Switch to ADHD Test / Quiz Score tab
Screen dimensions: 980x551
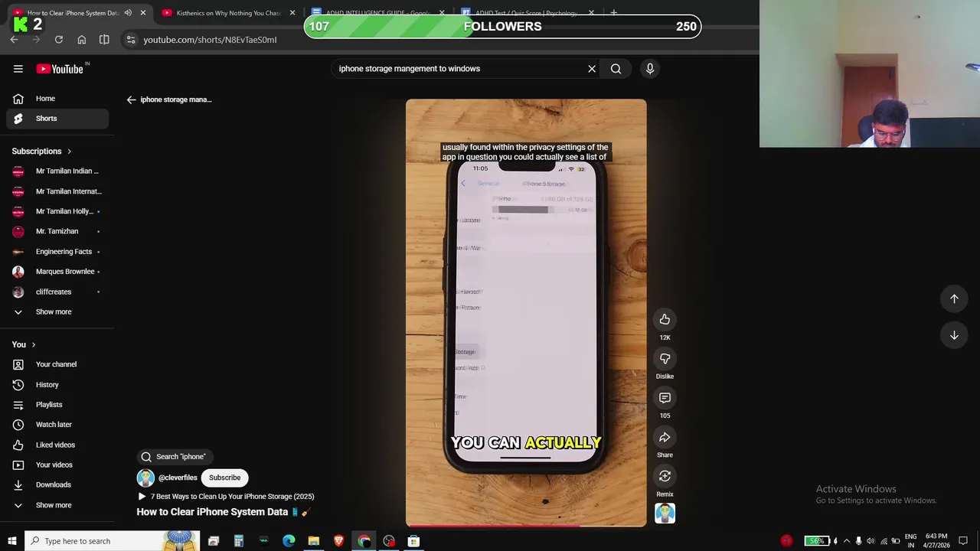click(528, 13)
